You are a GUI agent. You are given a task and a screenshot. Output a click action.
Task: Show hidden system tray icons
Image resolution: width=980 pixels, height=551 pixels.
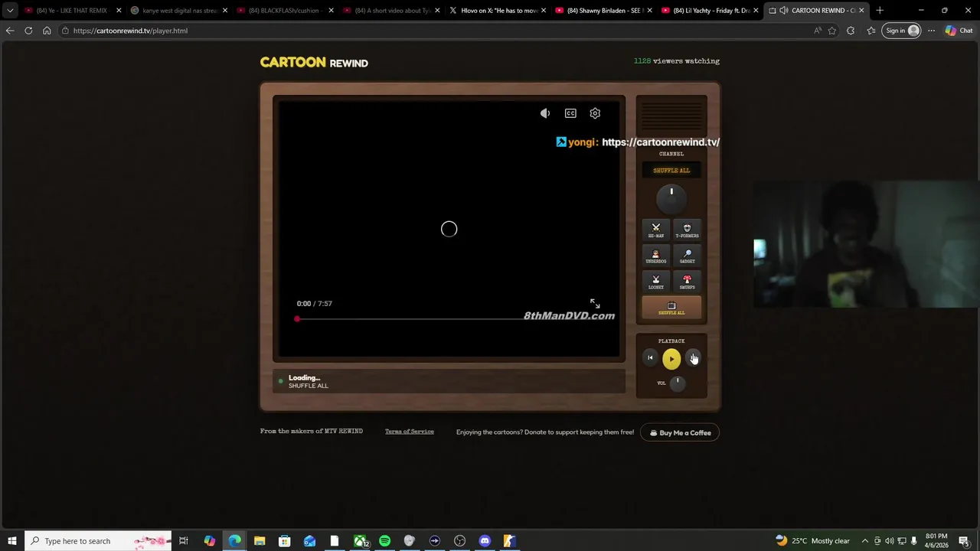[x=865, y=541]
